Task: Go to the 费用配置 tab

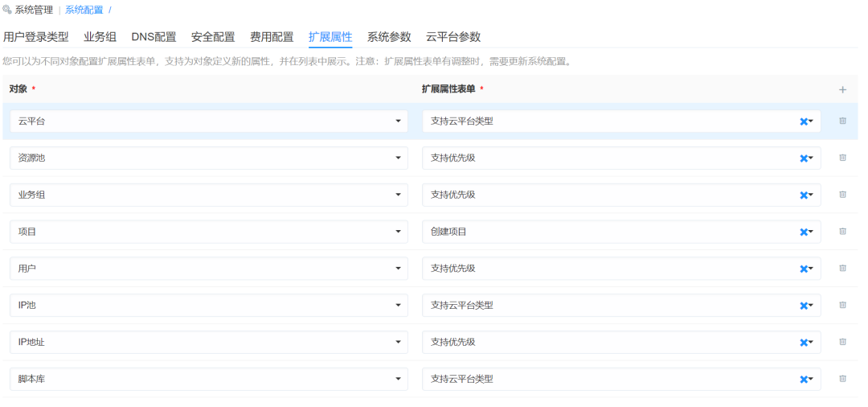Action: click(272, 37)
